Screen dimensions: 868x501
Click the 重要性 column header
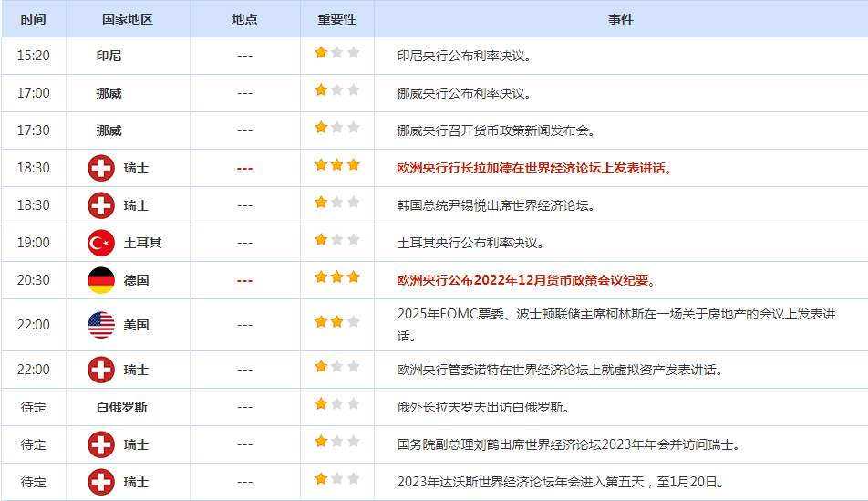pos(336,19)
